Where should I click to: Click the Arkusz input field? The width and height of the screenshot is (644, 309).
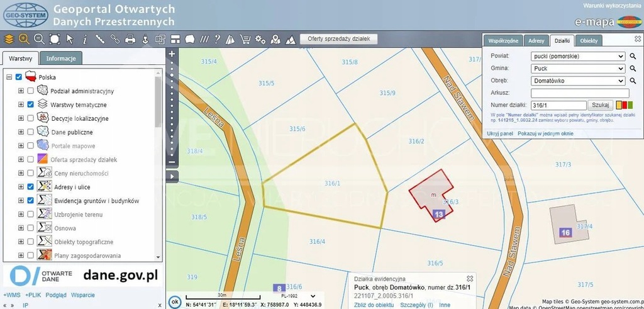pyautogui.click(x=580, y=93)
